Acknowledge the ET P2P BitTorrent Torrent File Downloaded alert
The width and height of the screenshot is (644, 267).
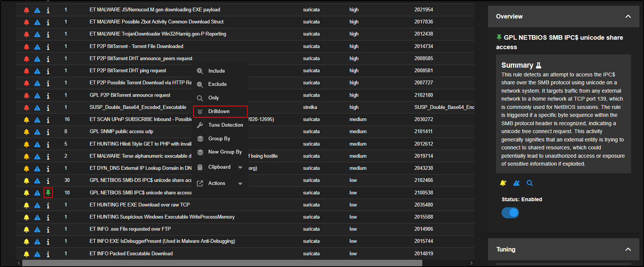[26, 47]
